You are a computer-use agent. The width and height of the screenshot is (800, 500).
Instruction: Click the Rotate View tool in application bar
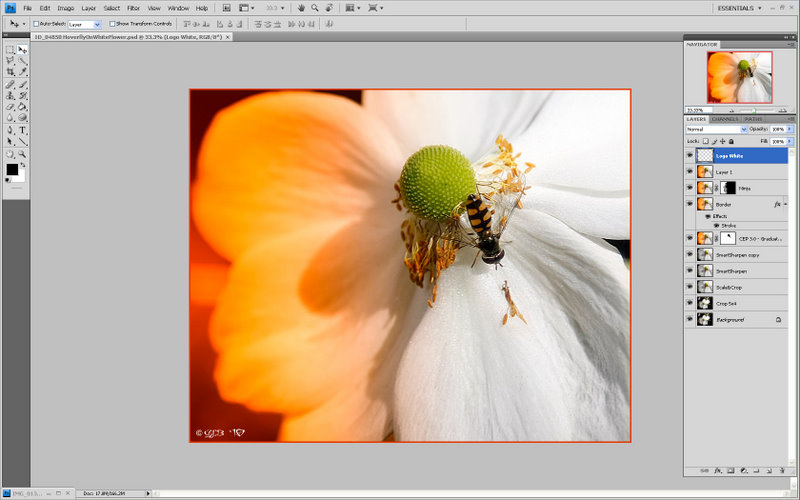tap(329, 8)
